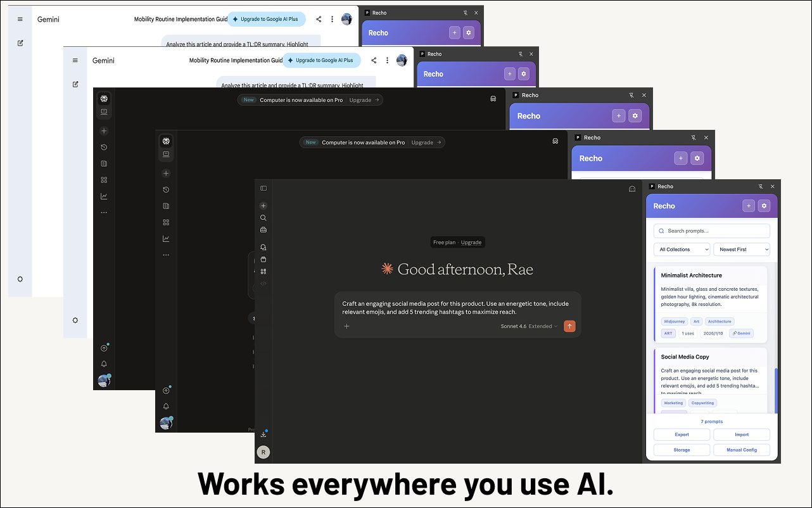Open the briefcase projects icon in Claude
Image resolution: width=812 pixels, height=508 pixels.
point(263,229)
